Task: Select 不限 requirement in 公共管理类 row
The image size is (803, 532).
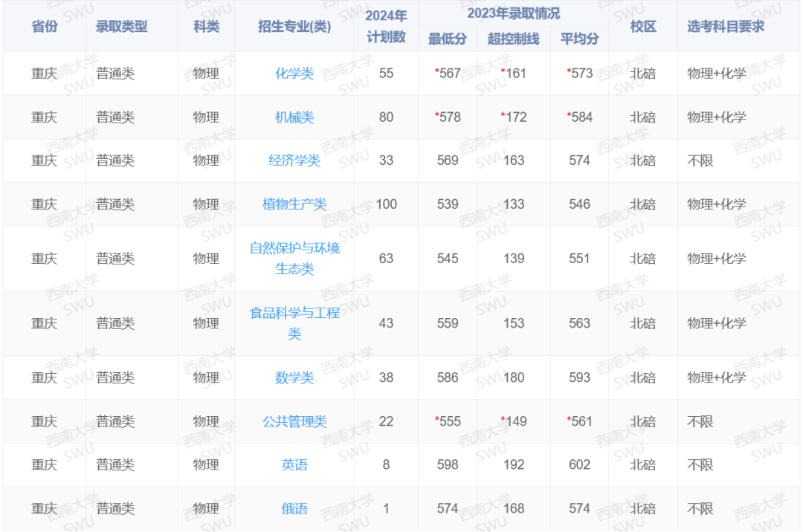Action: (x=700, y=421)
